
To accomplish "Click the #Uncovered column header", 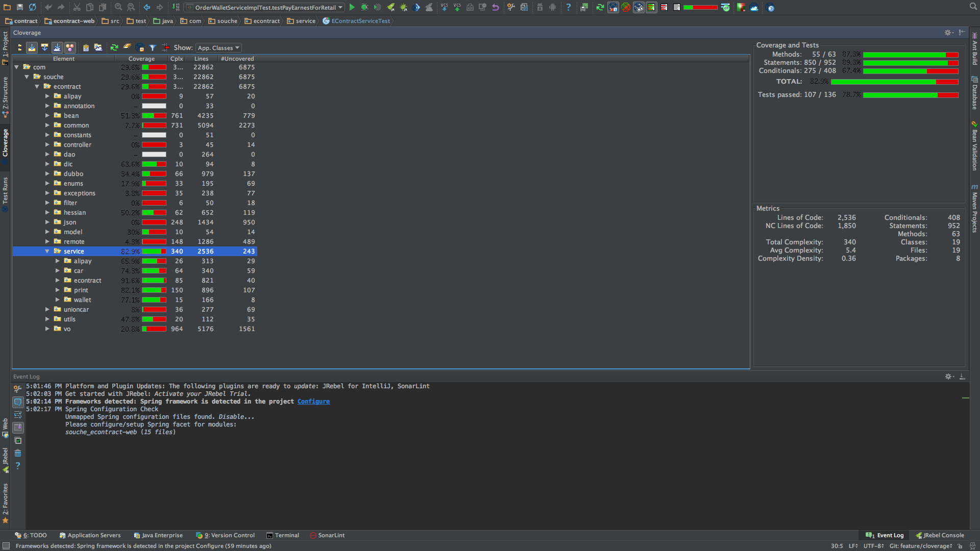I will (237, 59).
